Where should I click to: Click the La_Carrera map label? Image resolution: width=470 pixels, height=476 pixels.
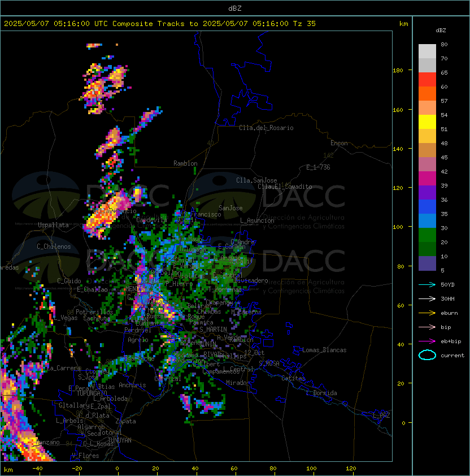click(64, 368)
